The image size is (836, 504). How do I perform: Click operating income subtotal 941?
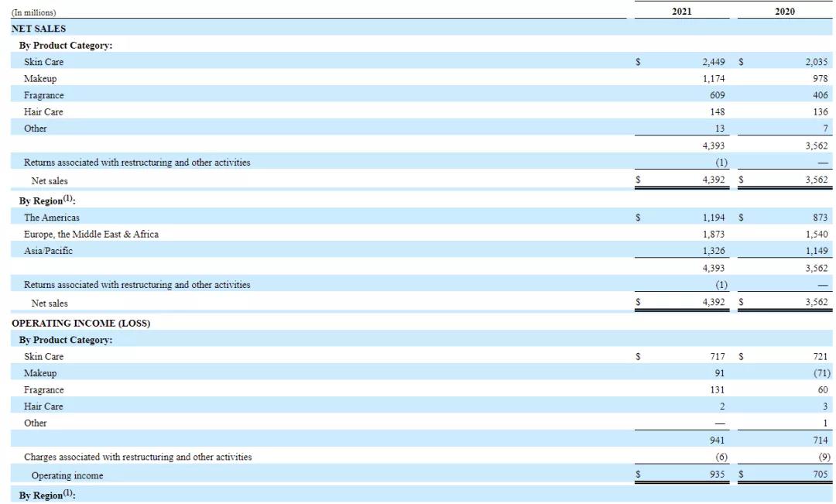[x=717, y=440]
